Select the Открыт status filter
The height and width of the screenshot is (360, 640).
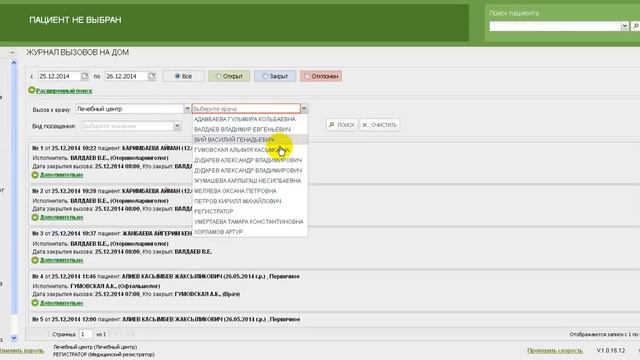coord(229,76)
